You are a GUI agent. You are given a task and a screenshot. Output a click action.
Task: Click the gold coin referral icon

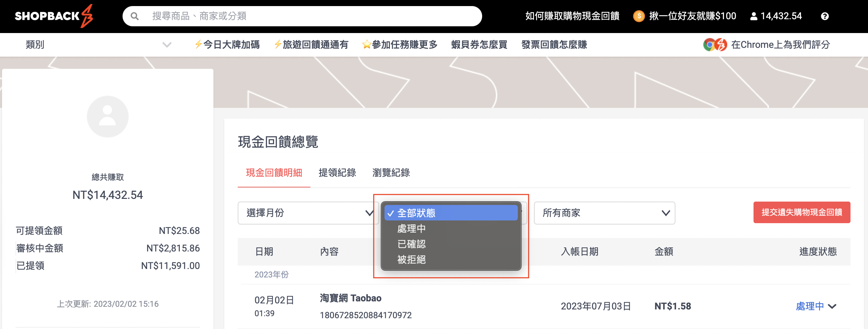point(639,16)
